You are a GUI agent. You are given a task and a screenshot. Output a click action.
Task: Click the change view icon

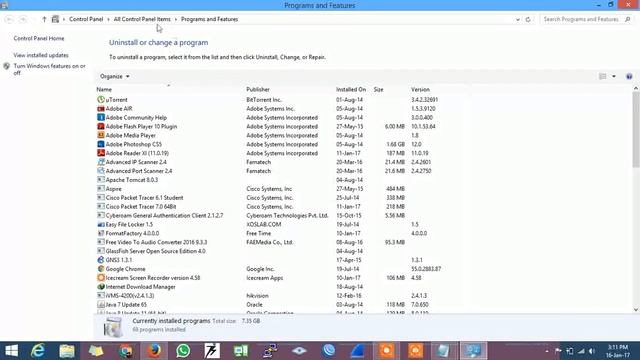pyautogui.click(x=602, y=76)
